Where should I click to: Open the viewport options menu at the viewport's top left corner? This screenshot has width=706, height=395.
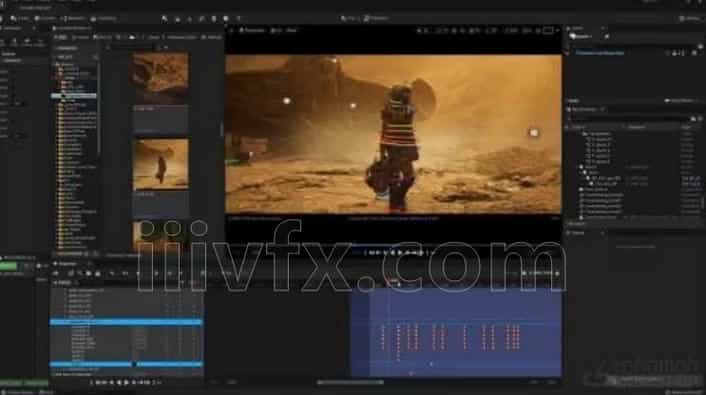pos(232,31)
